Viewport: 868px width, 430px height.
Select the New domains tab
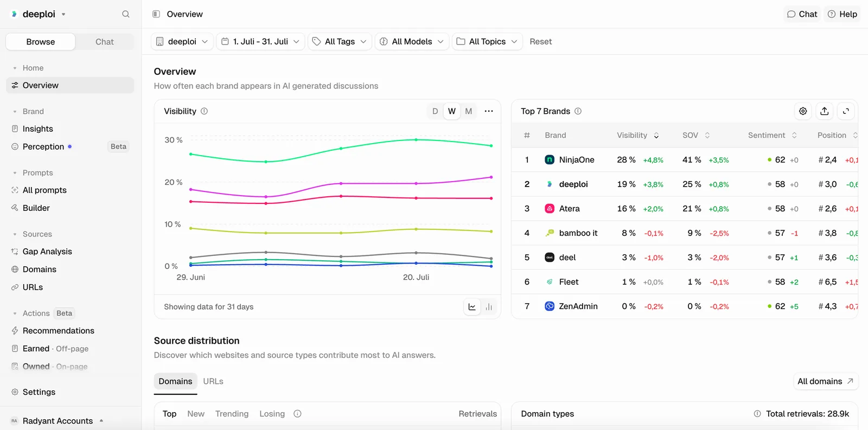click(196, 414)
